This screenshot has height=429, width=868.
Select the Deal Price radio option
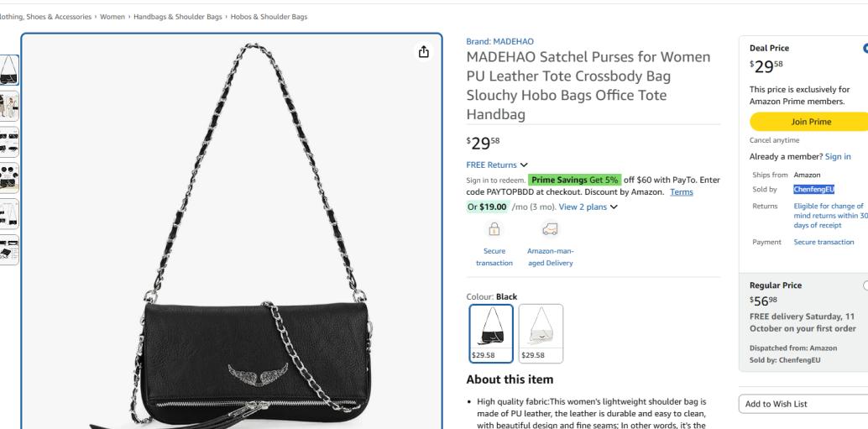[864, 49]
